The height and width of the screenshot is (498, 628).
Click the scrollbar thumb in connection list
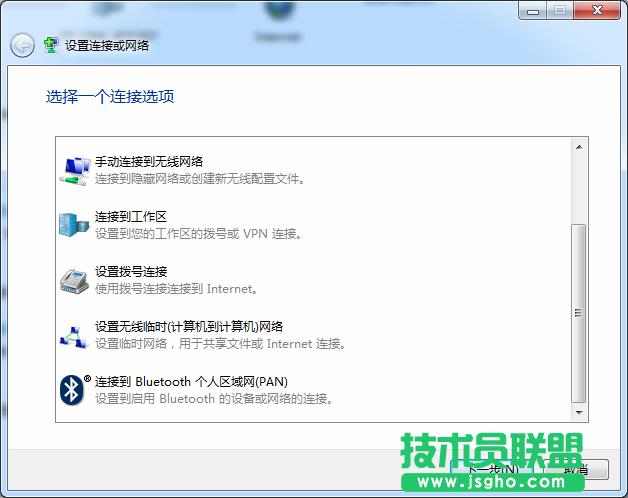(x=578, y=312)
